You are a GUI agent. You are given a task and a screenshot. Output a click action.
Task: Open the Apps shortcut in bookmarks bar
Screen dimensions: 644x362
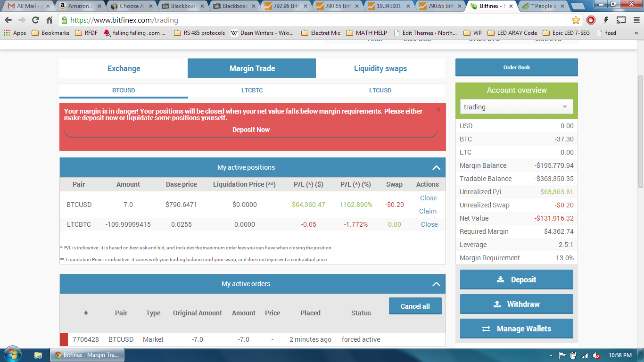tap(15, 33)
